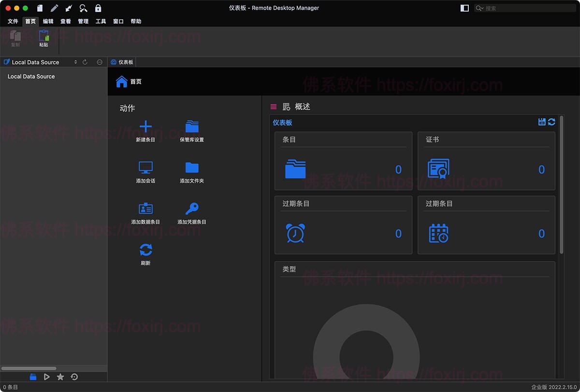Image resolution: width=580 pixels, height=392 pixels.
Task: Click the 新建条目 plus icon
Action: 145,126
